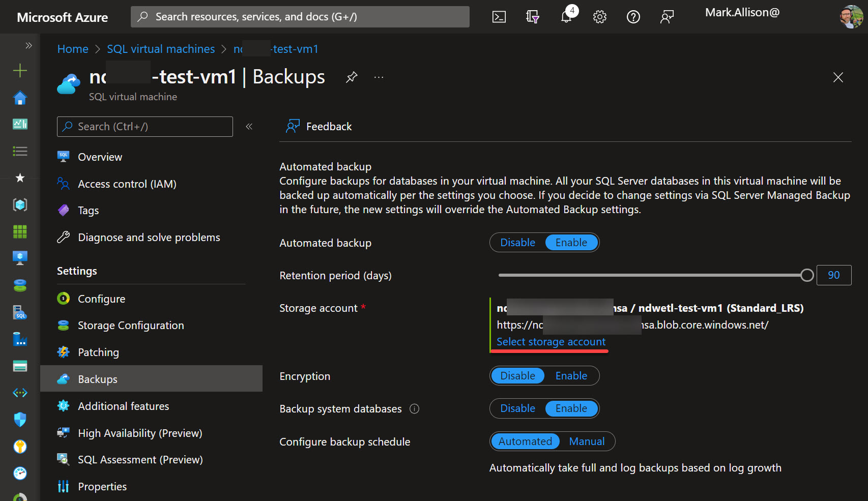Viewport: 868px width, 501px height.
Task: Open Virtual machines monitor icon
Action: pos(20,258)
